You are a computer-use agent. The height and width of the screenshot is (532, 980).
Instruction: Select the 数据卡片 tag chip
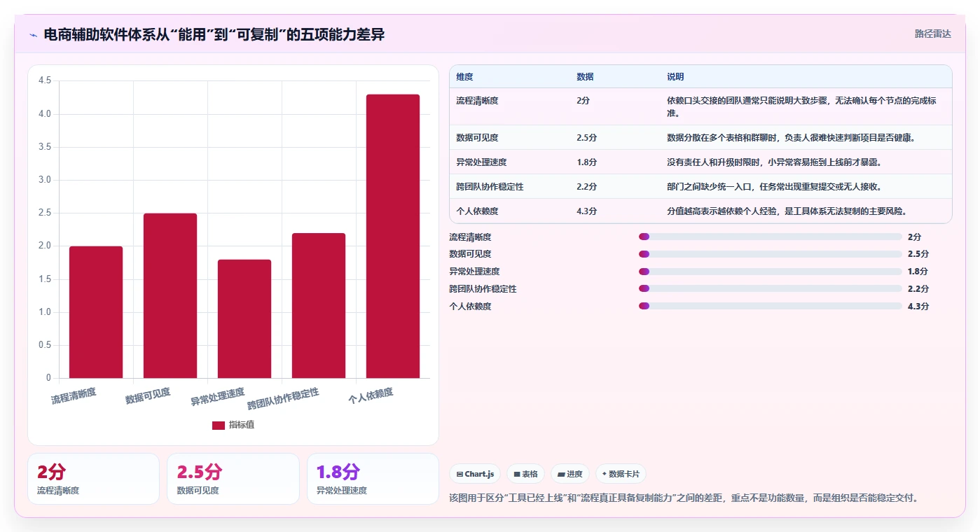click(x=621, y=474)
